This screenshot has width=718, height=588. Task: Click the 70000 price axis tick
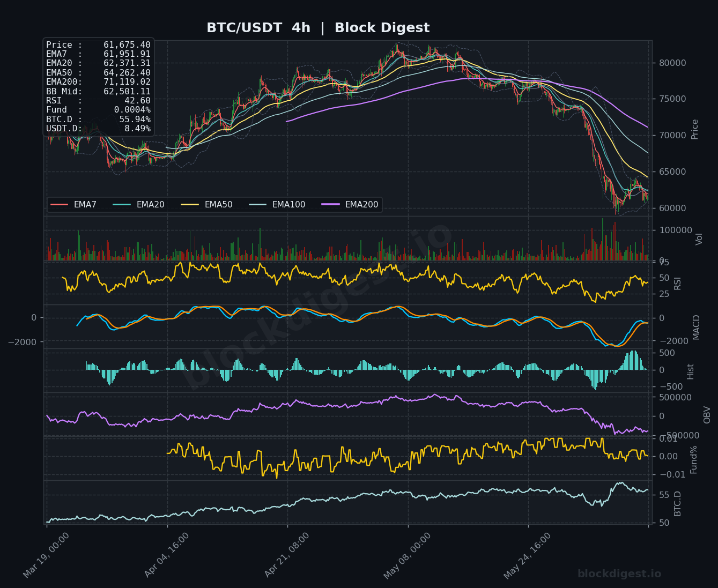click(671, 136)
